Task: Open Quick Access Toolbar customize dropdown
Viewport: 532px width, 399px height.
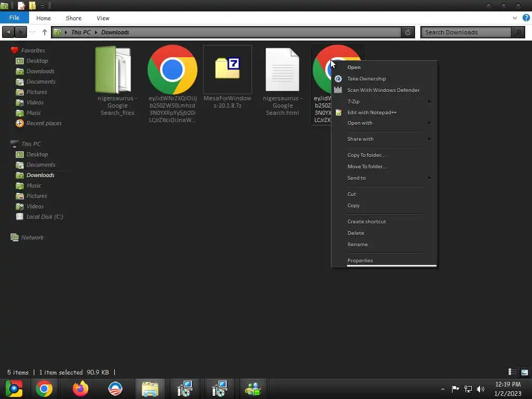Action: tap(42, 6)
